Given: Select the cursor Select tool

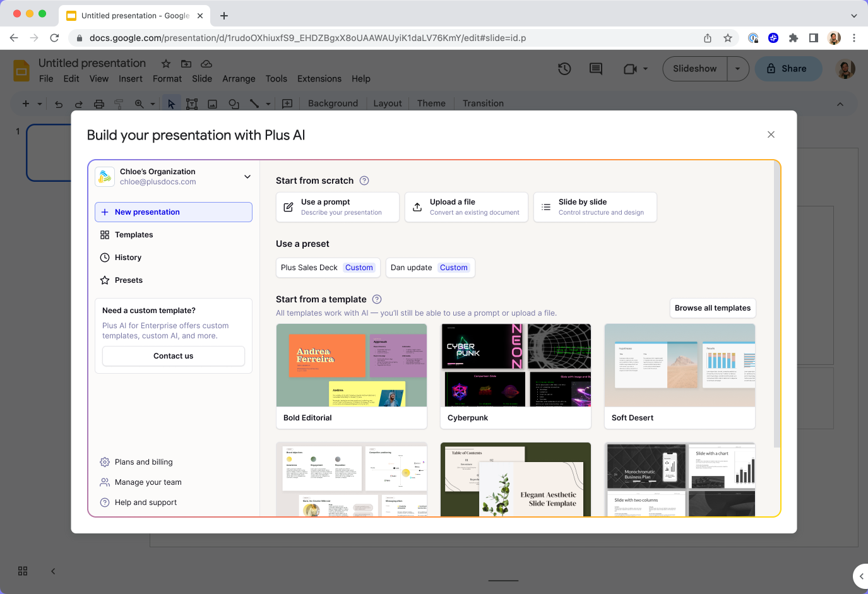Looking at the screenshot, I should coord(171,104).
